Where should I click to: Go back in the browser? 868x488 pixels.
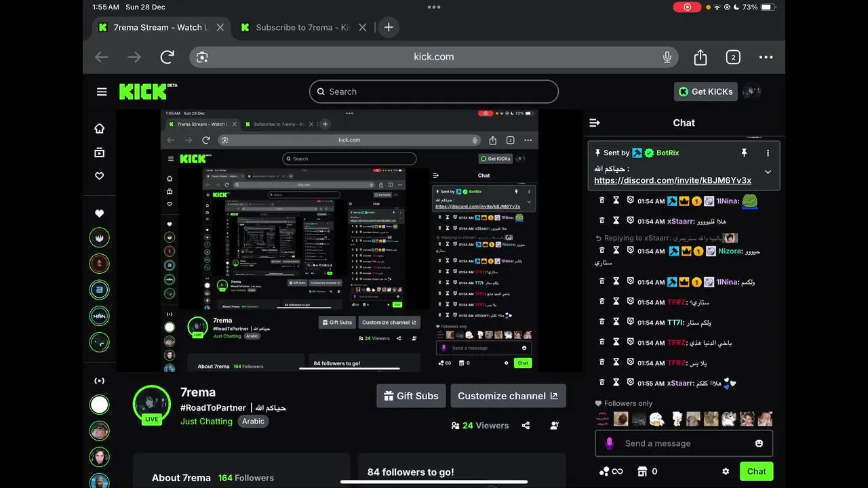click(x=102, y=57)
